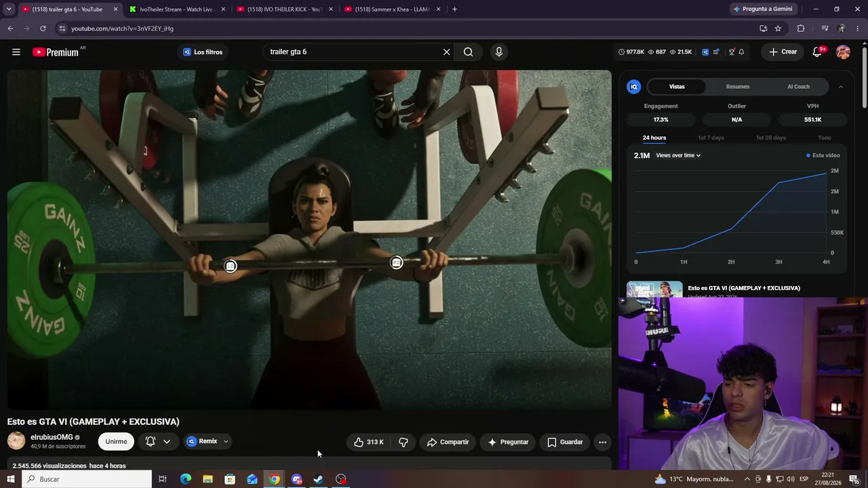This screenshot has width=868, height=488.
Task: Click the small vidIQ bell icon
Action: click(x=741, y=52)
